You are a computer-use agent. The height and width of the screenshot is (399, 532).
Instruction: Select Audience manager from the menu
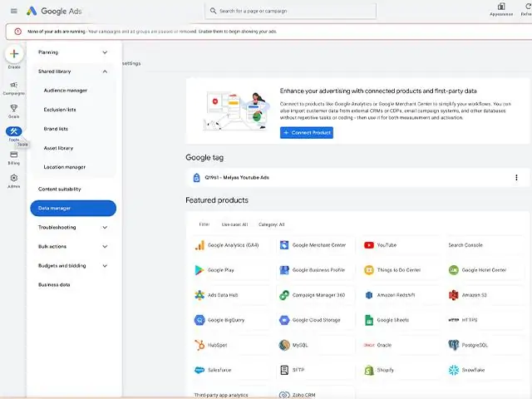pyautogui.click(x=65, y=91)
